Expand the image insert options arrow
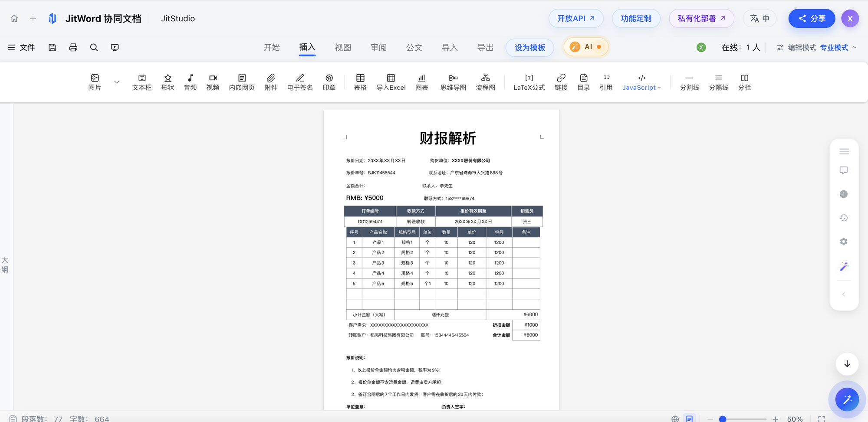This screenshot has width=868, height=422. (117, 82)
